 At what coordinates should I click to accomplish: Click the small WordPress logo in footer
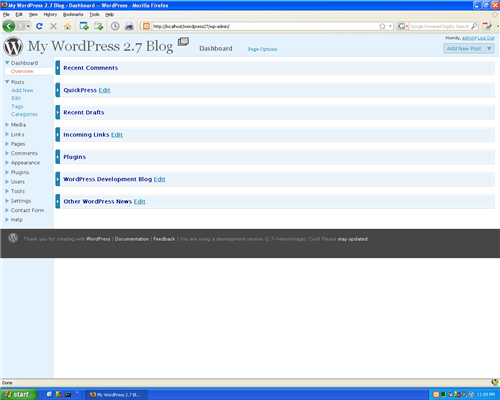pos(13,238)
